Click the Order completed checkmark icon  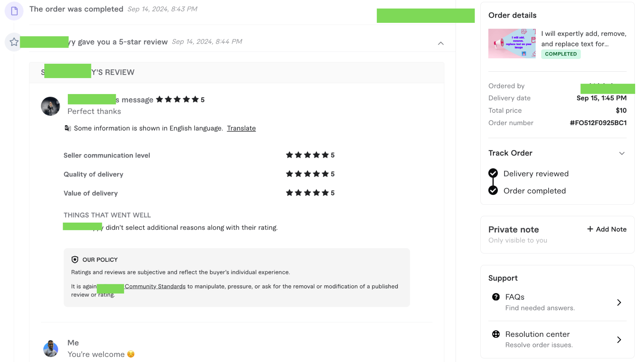tap(493, 190)
